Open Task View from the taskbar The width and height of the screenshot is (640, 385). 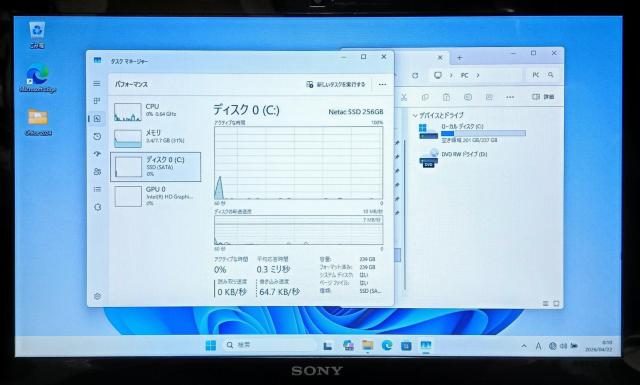click(328, 346)
